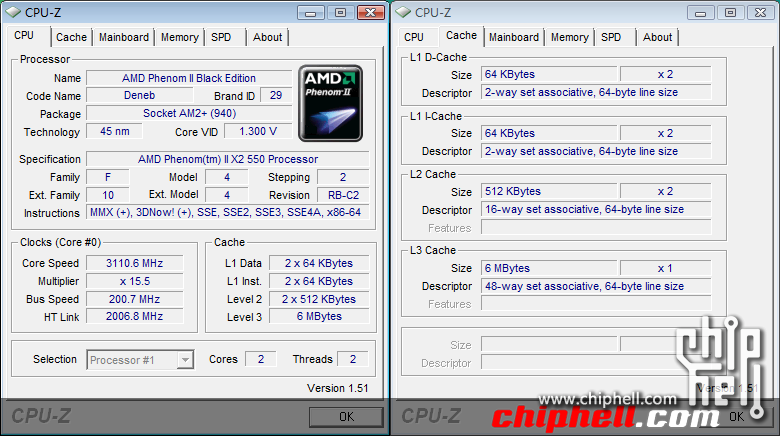Image resolution: width=780 pixels, height=436 pixels.
Task: Click the Multiplier value x 15.5
Action: coord(135,281)
